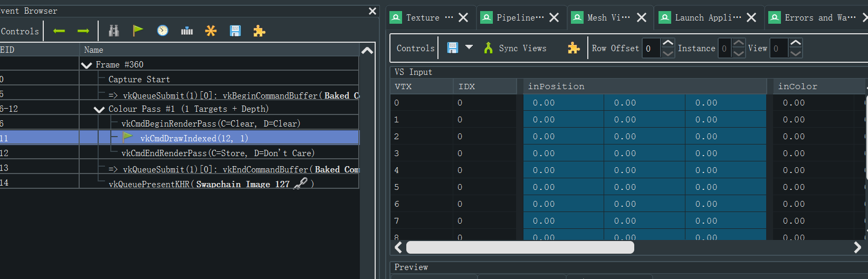Click the green bookmark flag toolbar icon
The width and height of the screenshot is (868, 279).
pos(138,31)
